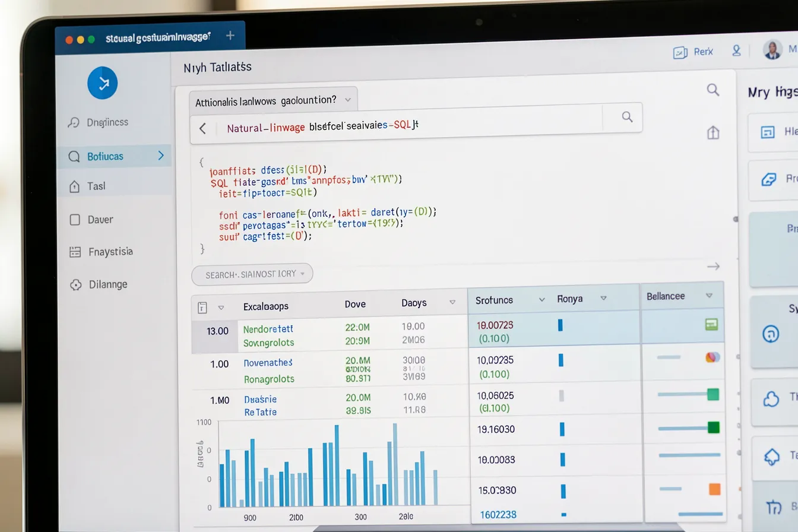Click the magnifier icon beside Bofiucas
Viewport: 798px width, 532px height.
74,156
